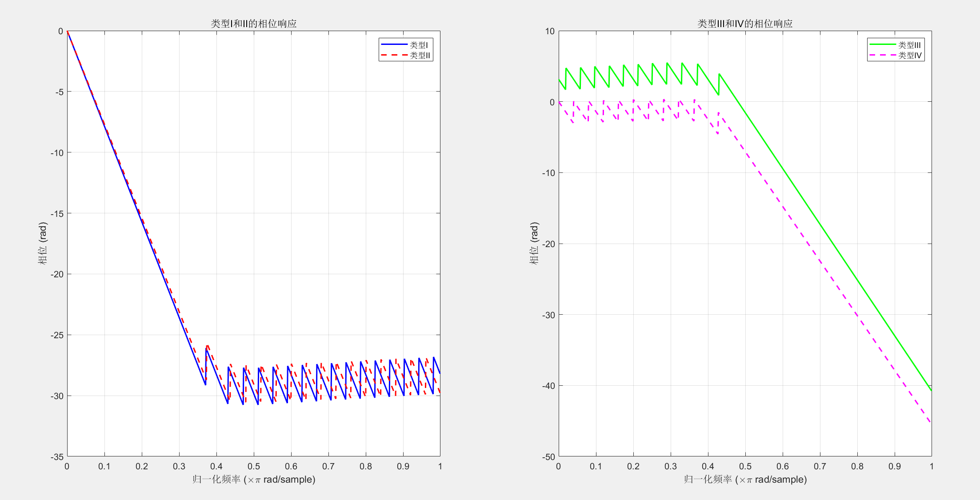This screenshot has height=500, width=980.
Task: Click the green line sample in right legend
Action: 882,44
